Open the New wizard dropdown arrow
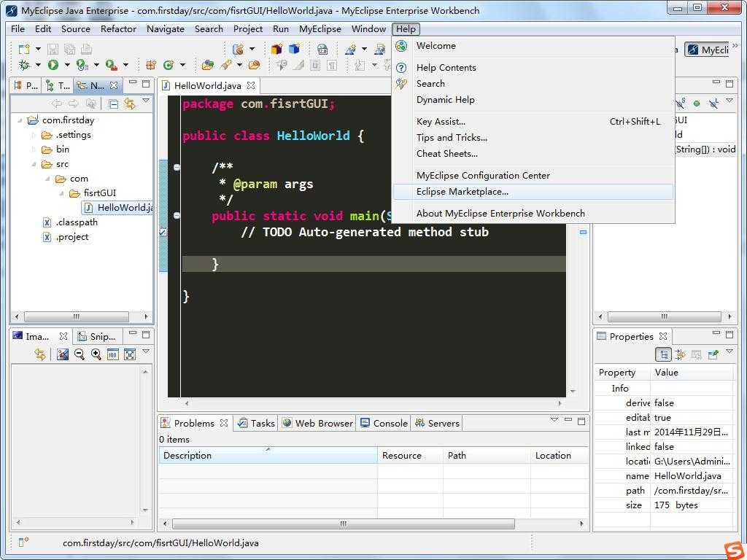 click(x=38, y=49)
